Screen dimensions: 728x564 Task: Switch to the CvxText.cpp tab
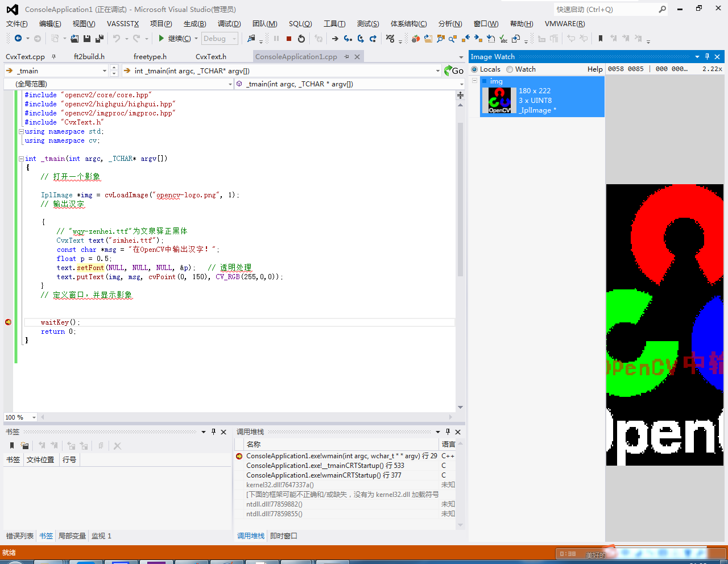25,56
